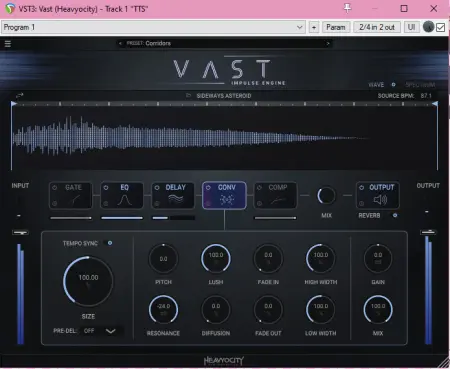Click the FADE IN knob
Viewport: 450px width, 369px height.
268,259
